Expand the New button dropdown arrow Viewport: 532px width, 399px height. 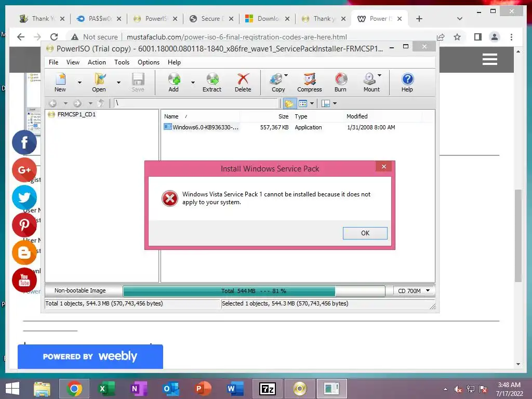coord(79,83)
